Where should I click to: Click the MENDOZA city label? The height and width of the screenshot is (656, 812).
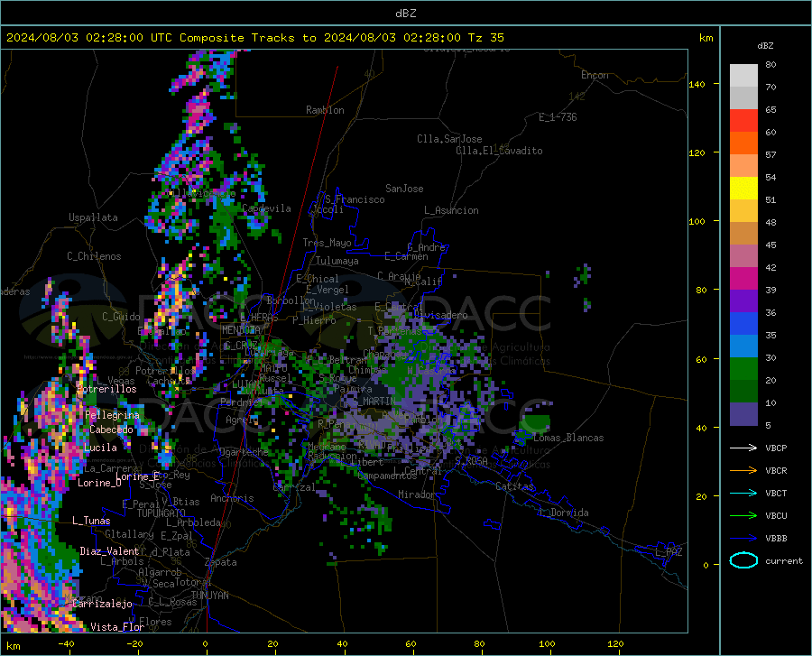click(x=241, y=330)
